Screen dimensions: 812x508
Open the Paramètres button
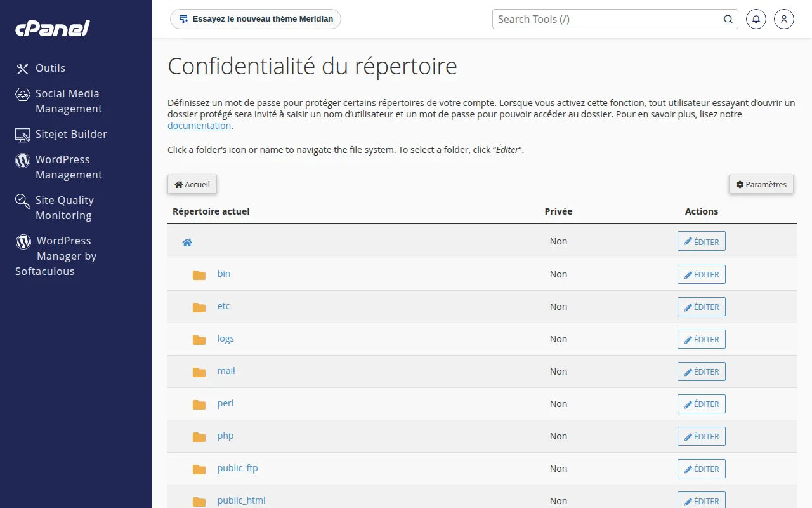coord(761,184)
